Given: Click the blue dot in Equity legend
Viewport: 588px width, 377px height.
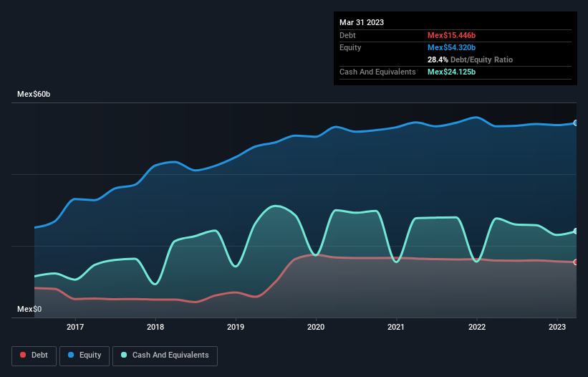Looking at the screenshot, I should tap(71, 355).
